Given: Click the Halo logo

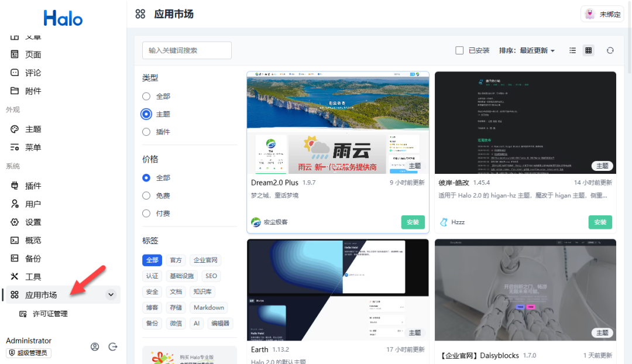Looking at the screenshot, I should point(63,18).
